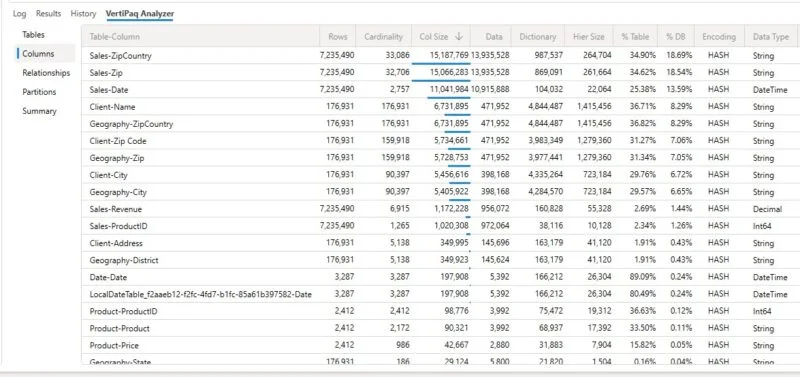Open the Relationships view

tap(46, 73)
